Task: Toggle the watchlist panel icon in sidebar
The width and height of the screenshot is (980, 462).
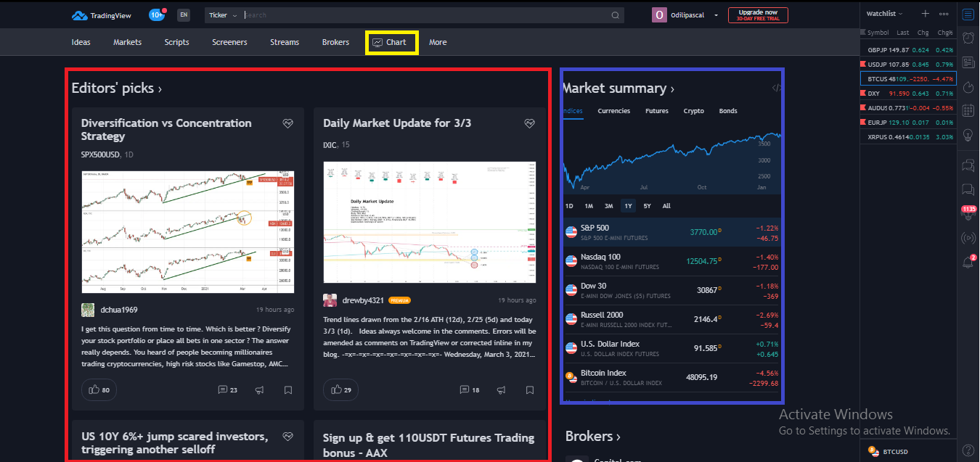Action: (x=968, y=14)
